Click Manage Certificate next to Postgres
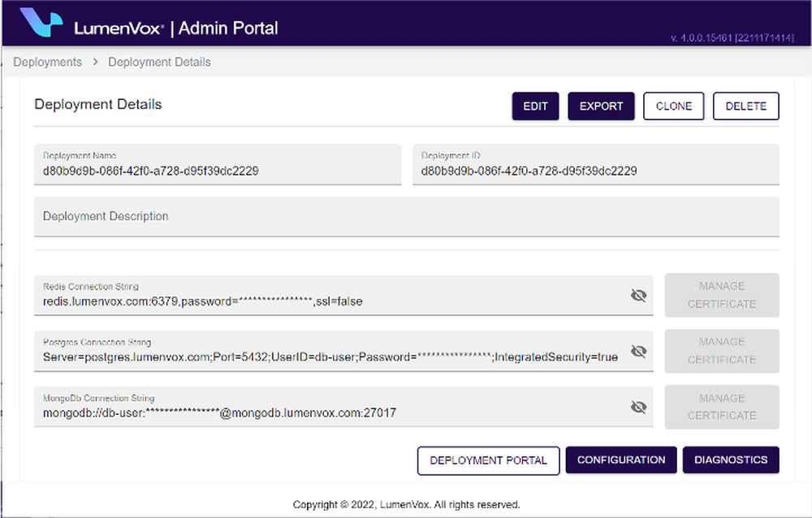Image resolution: width=812 pixels, height=518 pixels. point(721,351)
